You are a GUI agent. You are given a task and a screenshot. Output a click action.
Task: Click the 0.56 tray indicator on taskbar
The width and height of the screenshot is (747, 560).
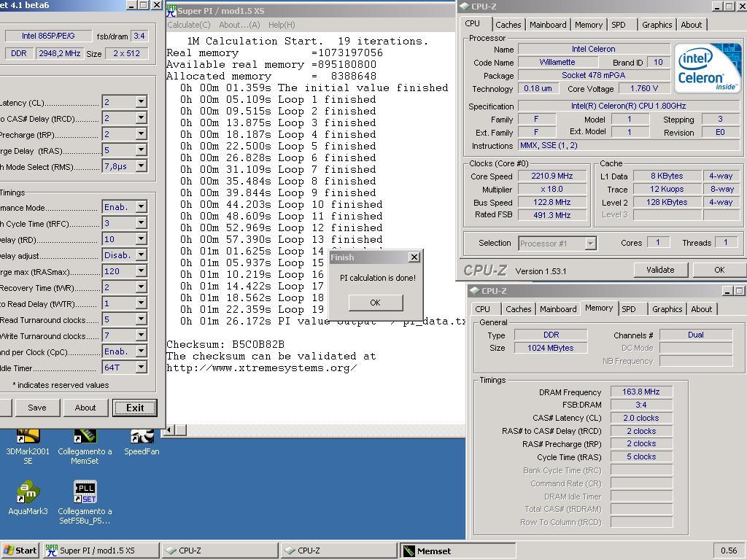click(729, 551)
